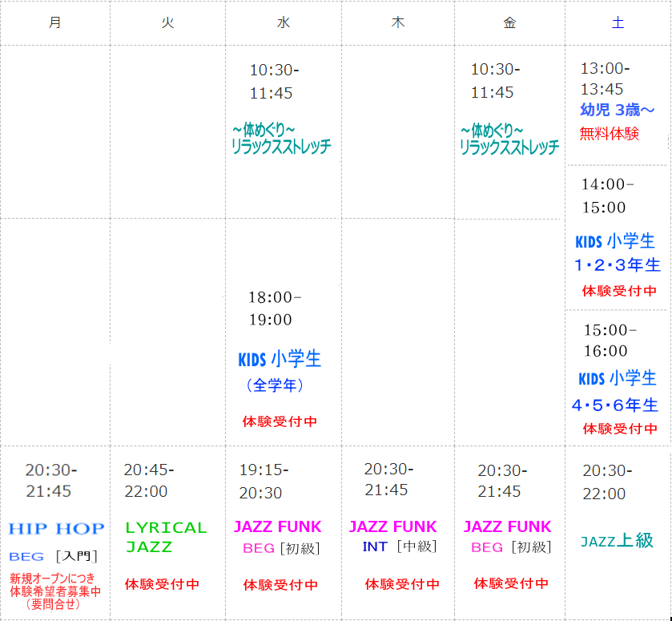
Task: Open the LYRICAL JAZZ class on Tuesday
Action: click(x=166, y=538)
